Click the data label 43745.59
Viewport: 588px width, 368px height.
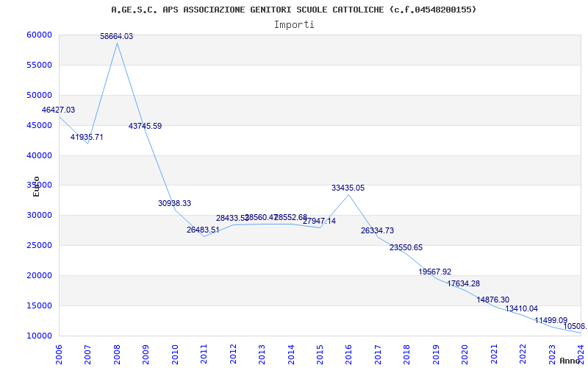coord(145,126)
